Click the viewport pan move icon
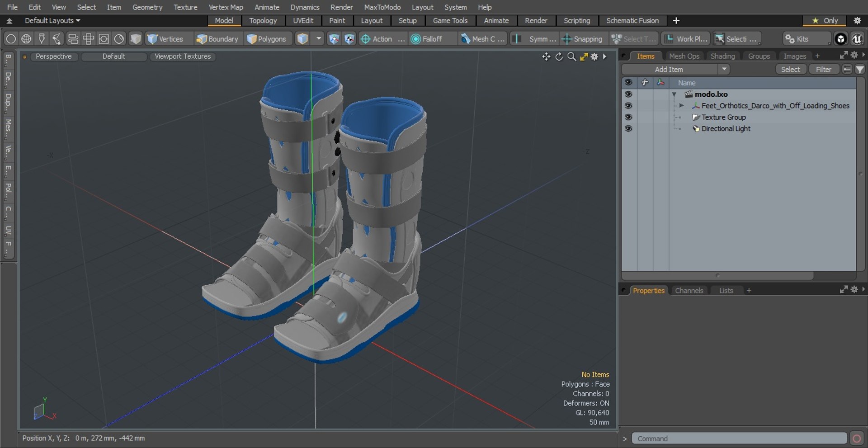Screen dimensions: 868x448 [546, 57]
